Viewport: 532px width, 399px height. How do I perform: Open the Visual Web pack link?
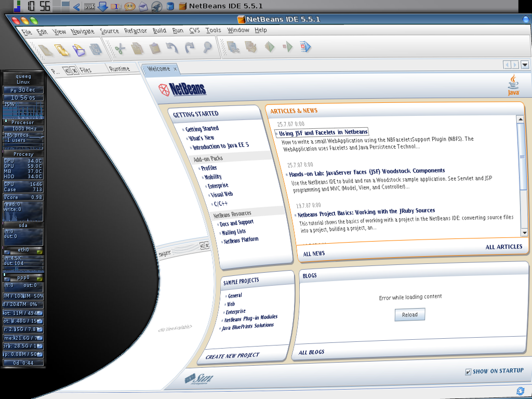click(221, 194)
